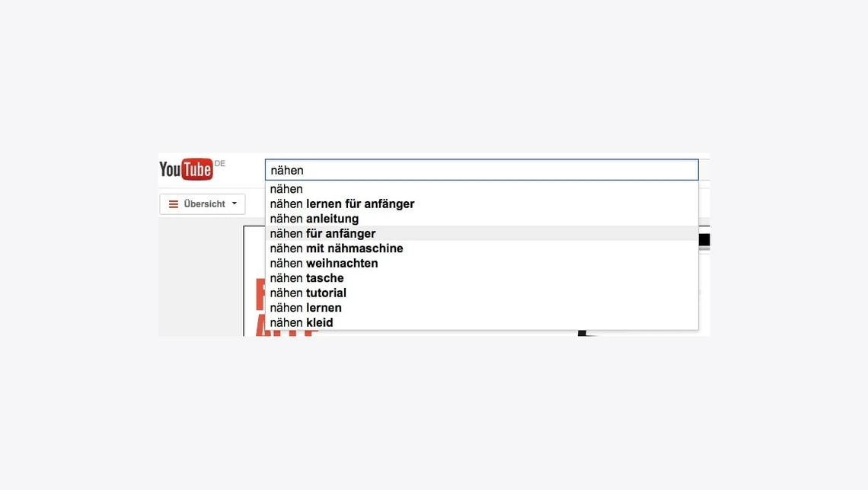
Task: Focus the search field containing nähen
Action: 481,170
